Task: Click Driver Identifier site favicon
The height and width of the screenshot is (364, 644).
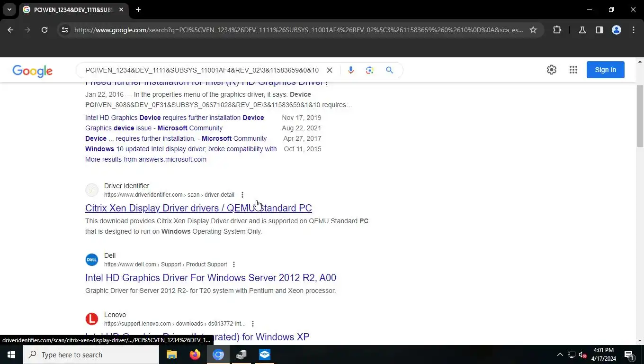Action: coord(92,190)
